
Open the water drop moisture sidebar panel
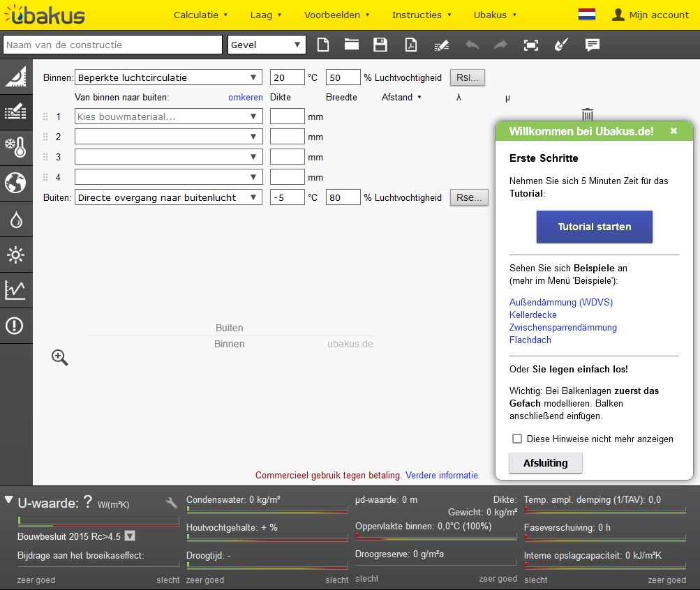(x=15, y=220)
